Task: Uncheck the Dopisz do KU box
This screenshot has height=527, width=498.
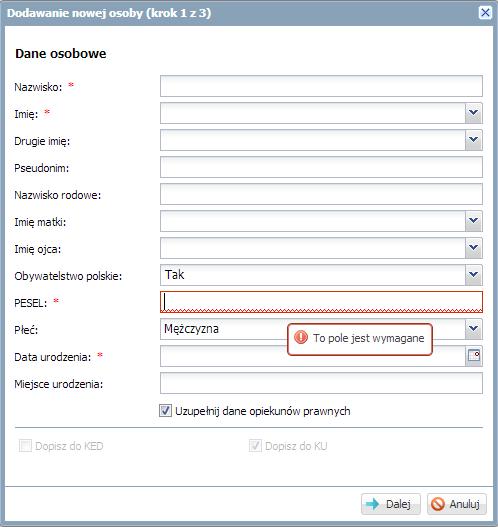Action: (255, 446)
